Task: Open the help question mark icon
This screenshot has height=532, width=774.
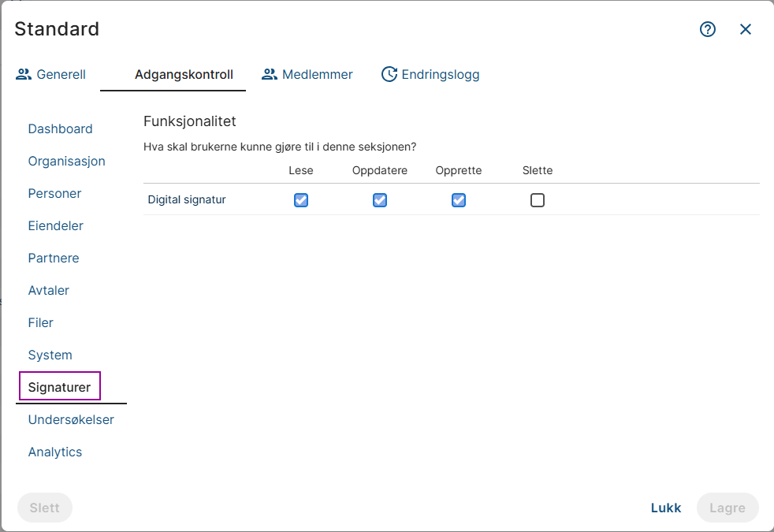Action: [x=708, y=29]
